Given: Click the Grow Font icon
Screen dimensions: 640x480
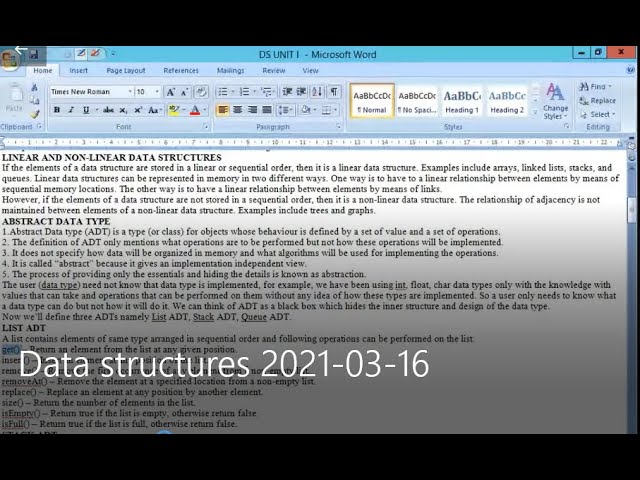Looking at the screenshot, I should [171, 92].
